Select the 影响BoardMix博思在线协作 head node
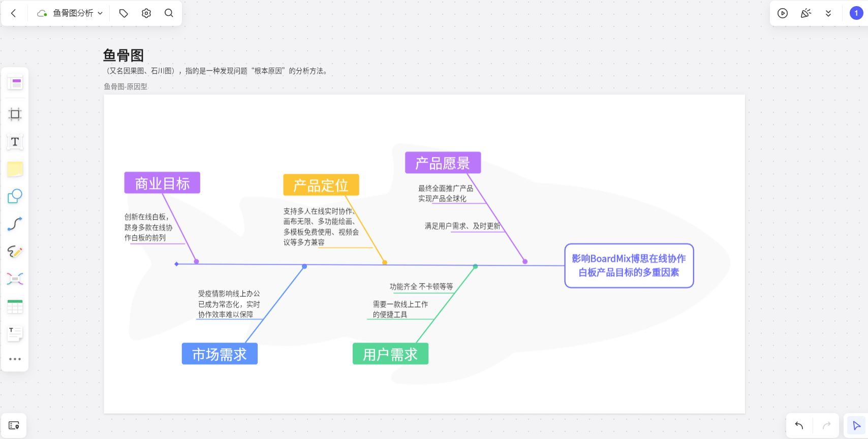This screenshot has width=868, height=439. [629, 266]
